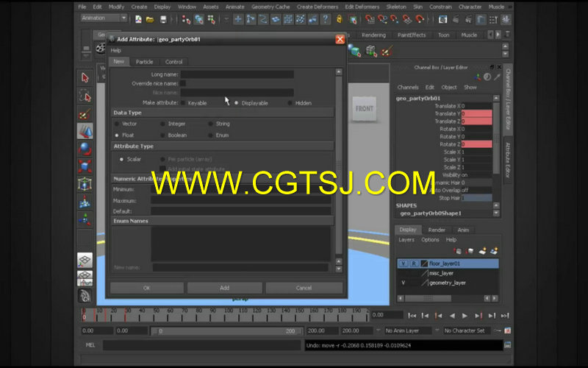Switch to the Particle tab
Viewport: 588px width, 368px height.
(144, 62)
